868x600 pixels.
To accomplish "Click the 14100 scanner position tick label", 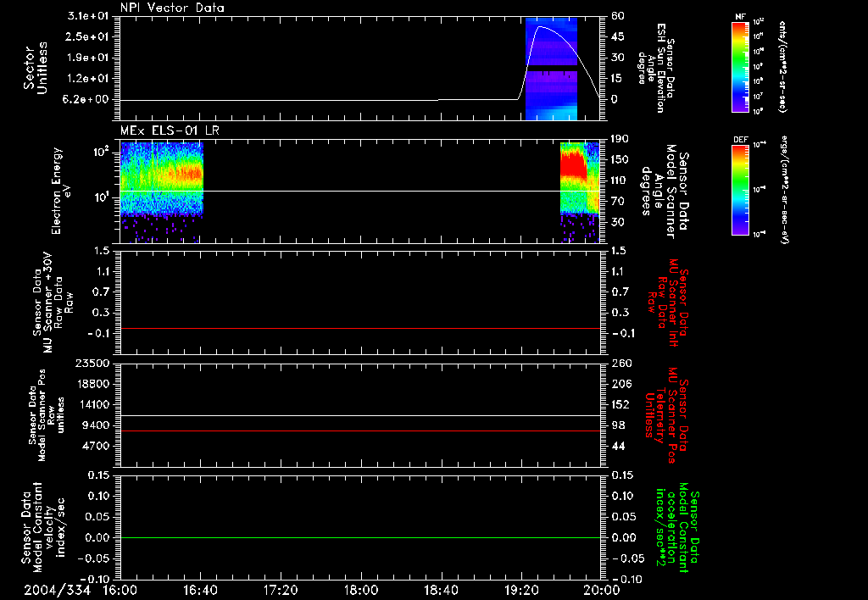I will pyautogui.click(x=92, y=404).
